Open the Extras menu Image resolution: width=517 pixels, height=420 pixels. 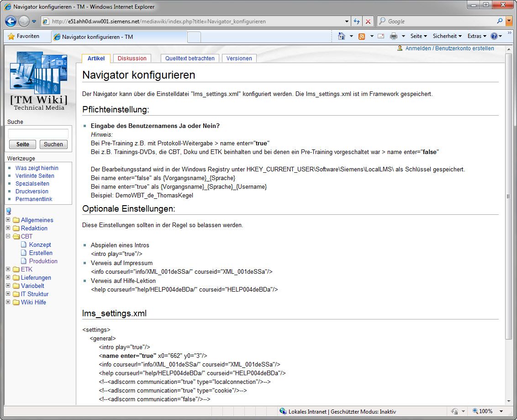coord(476,36)
